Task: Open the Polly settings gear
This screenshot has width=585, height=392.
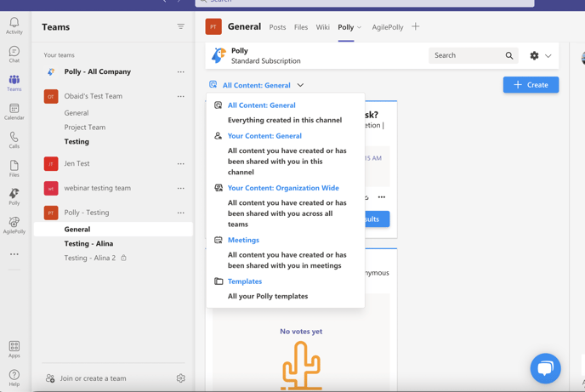Action: 534,55
